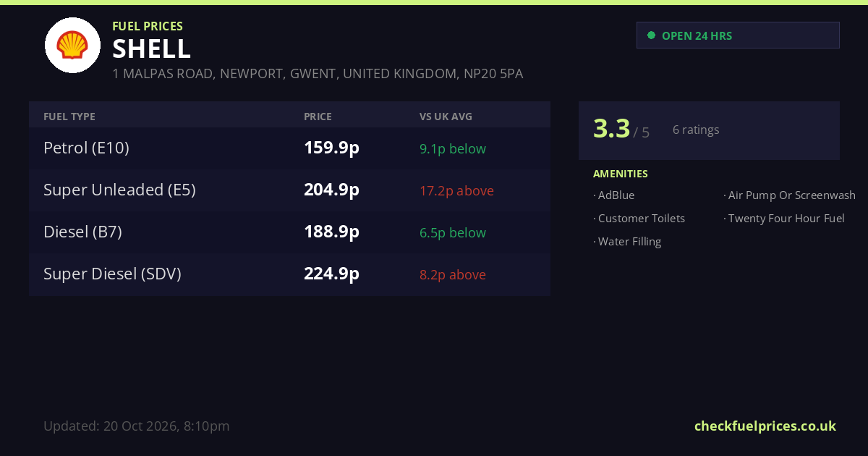Viewport: 868px width, 456px height.
Task: Open the checkfuelprices.co.uk link
Action: (765, 426)
